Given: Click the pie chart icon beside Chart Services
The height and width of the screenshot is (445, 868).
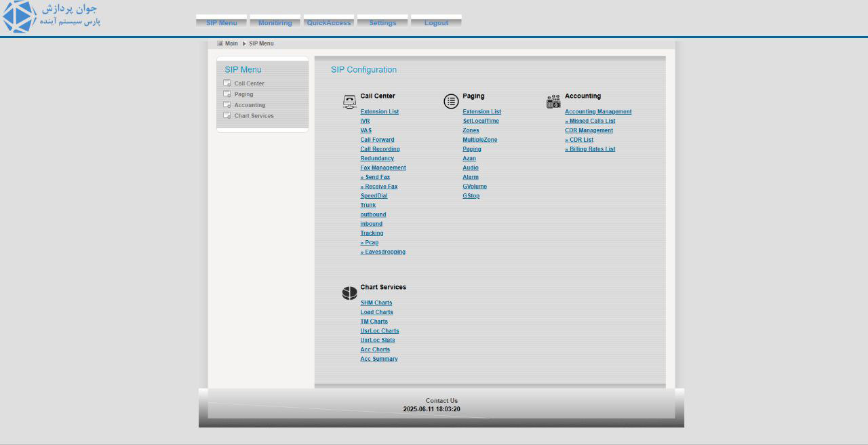Looking at the screenshot, I should pos(349,293).
